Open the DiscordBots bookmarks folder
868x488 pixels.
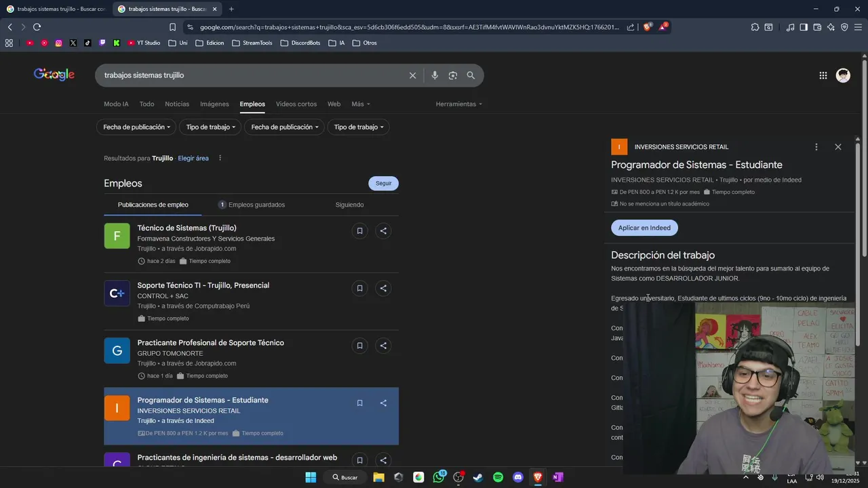point(300,43)
